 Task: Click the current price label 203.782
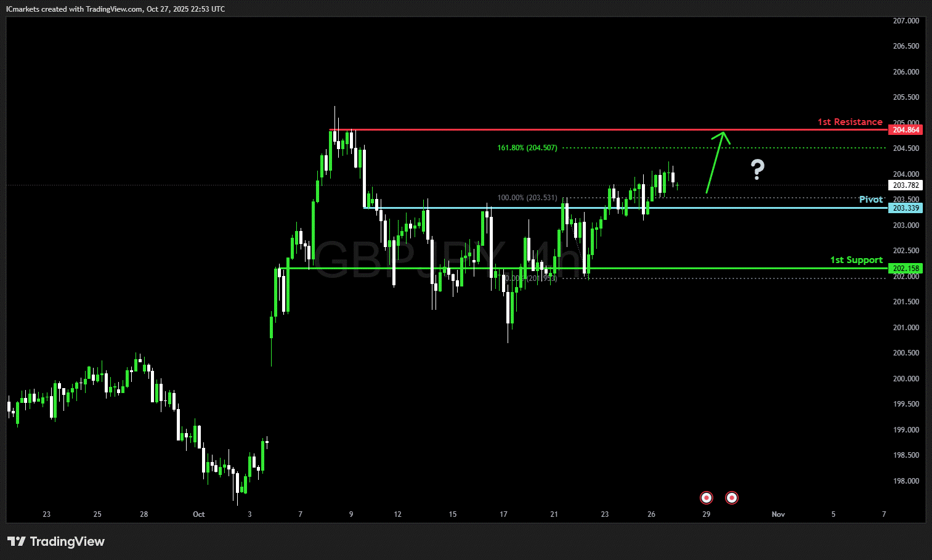pos(906,185)
